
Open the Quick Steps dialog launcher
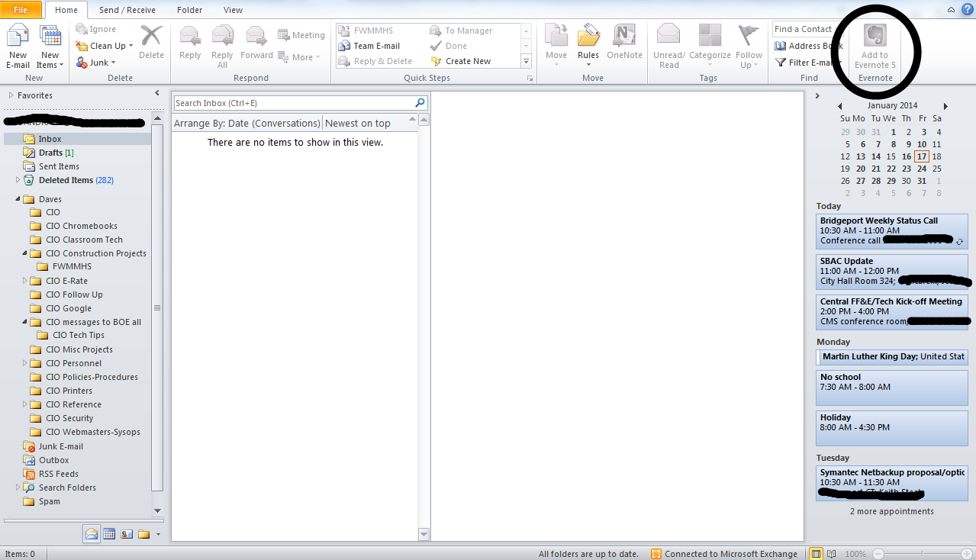point(529,79)
